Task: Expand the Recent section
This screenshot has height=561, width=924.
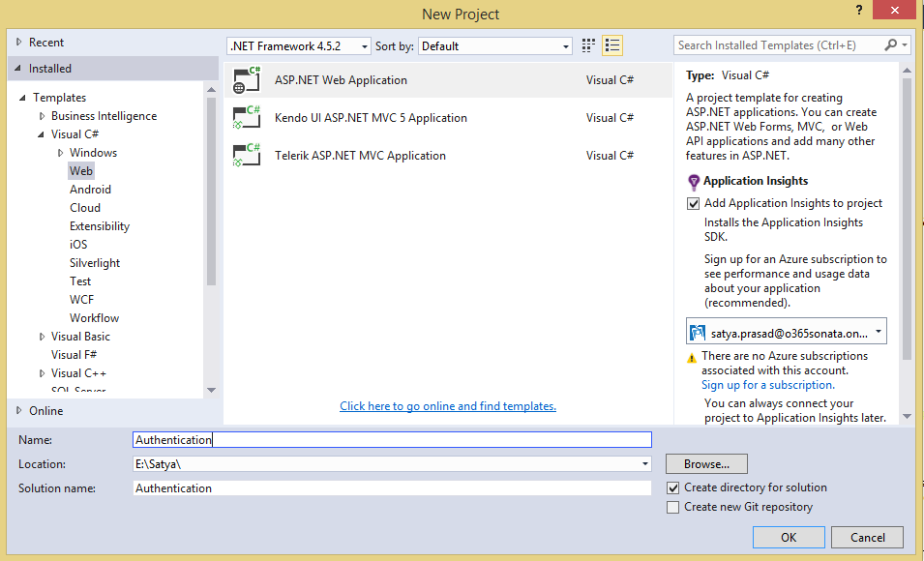Action: [x=18, y=42]
